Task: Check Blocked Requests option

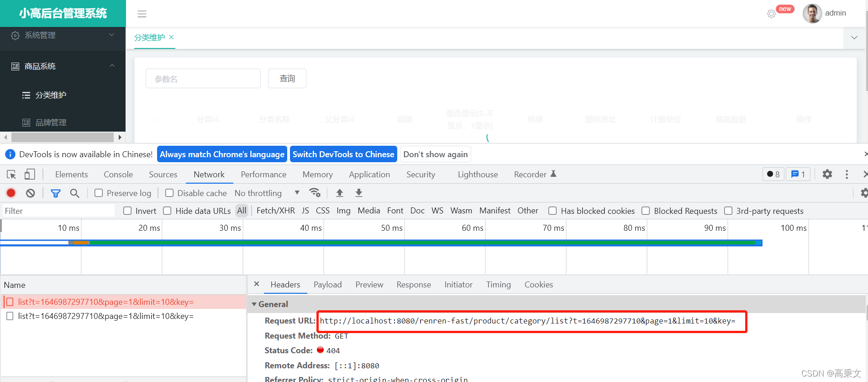Action: tap(646, 211)
